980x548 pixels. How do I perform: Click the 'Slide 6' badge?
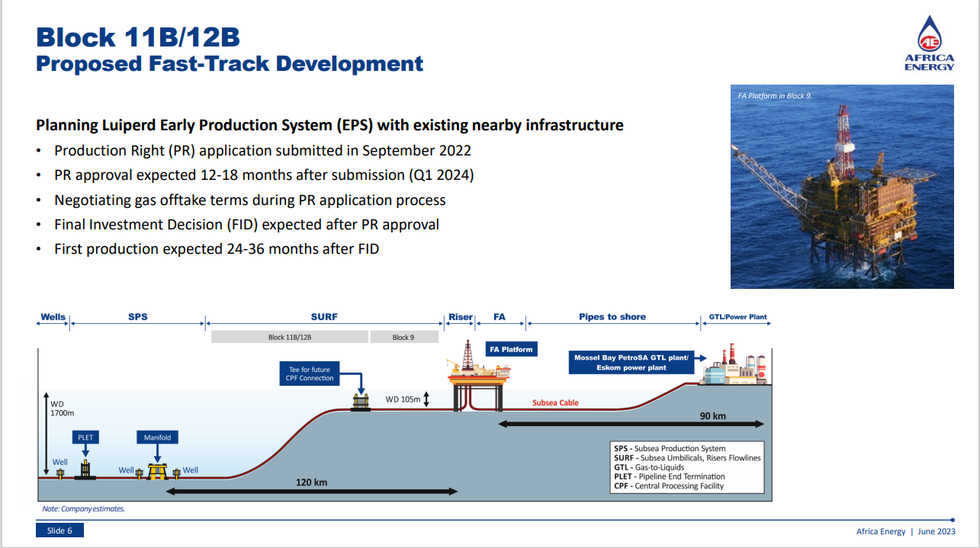point(59,530)
